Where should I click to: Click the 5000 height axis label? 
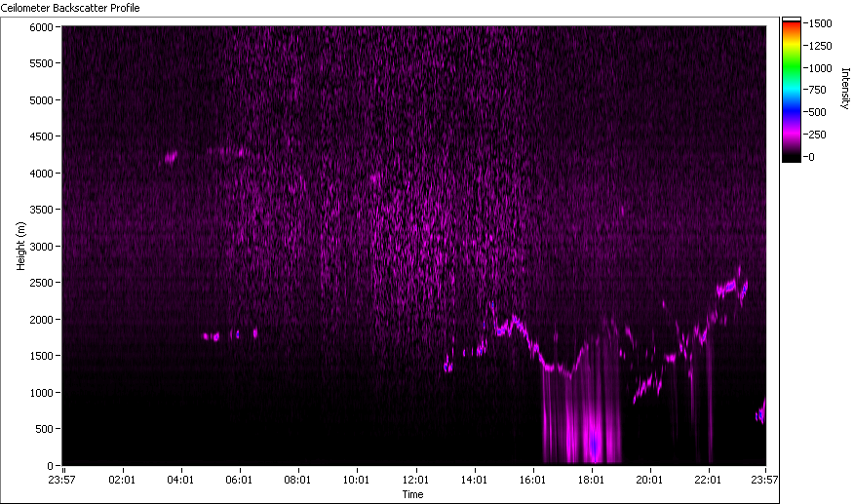pos(41,100)
